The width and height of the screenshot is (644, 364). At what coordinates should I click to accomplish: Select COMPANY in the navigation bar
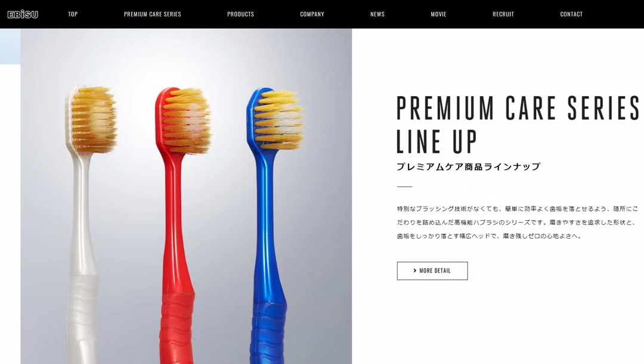(x=312, y=14)
